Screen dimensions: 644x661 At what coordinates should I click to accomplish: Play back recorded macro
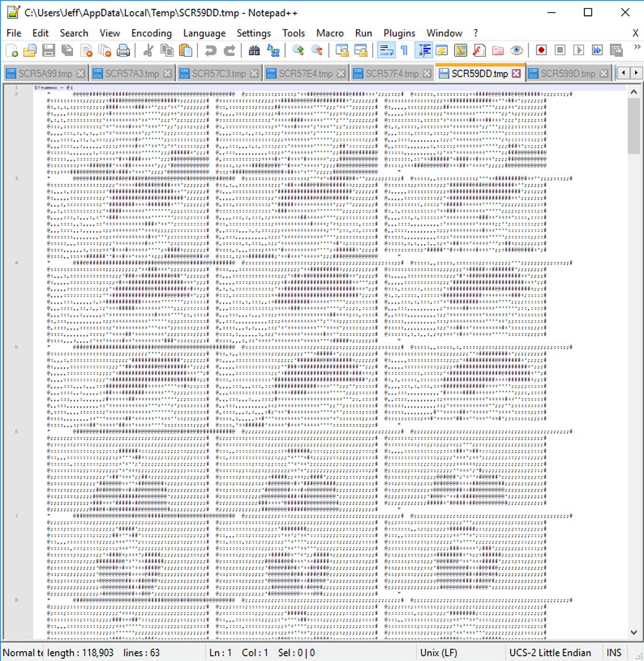[578, 50]
